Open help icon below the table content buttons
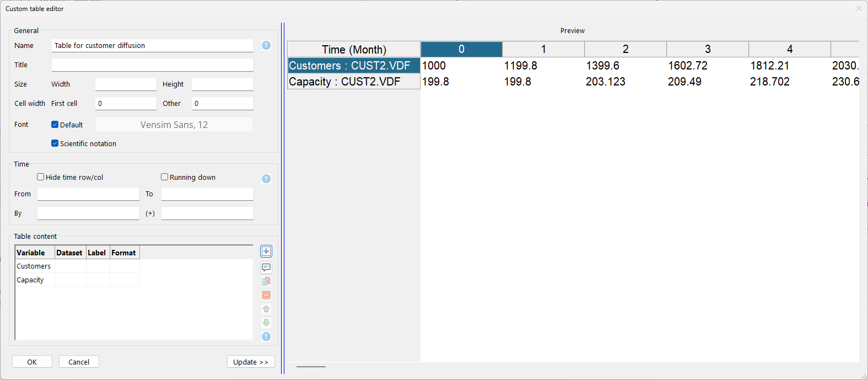 (x=266, y=336)
